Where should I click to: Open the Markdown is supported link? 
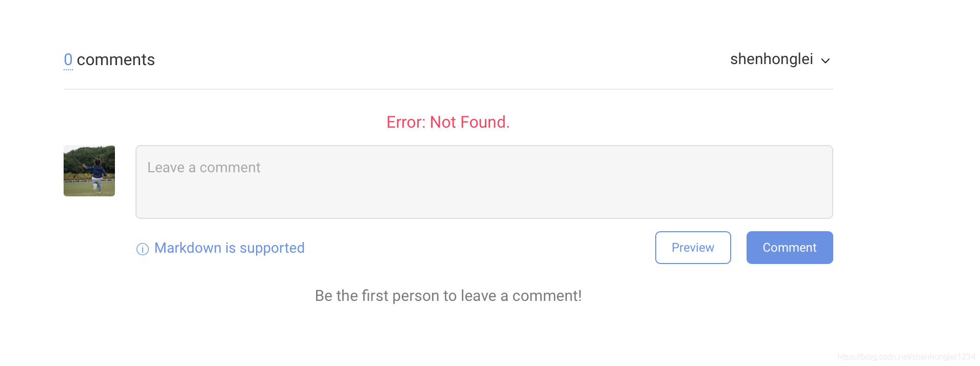pyautogui.click(x=229, y=248)
